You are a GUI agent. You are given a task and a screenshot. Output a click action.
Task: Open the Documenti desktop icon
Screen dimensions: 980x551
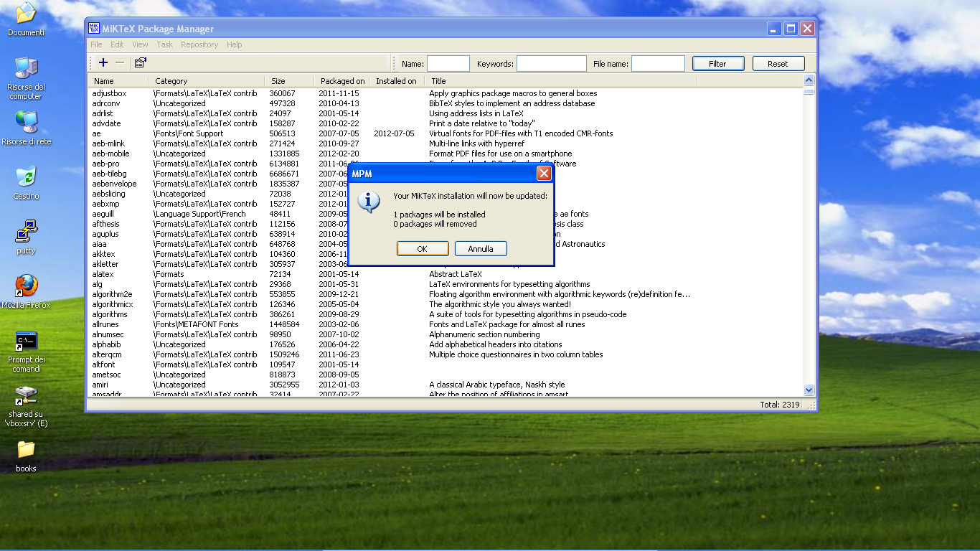tap(26, 19)
